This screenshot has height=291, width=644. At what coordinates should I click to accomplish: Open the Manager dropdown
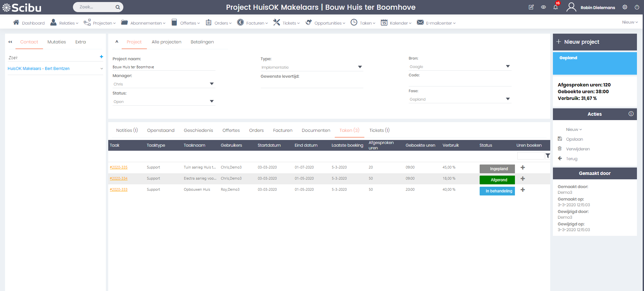(164, 84)
